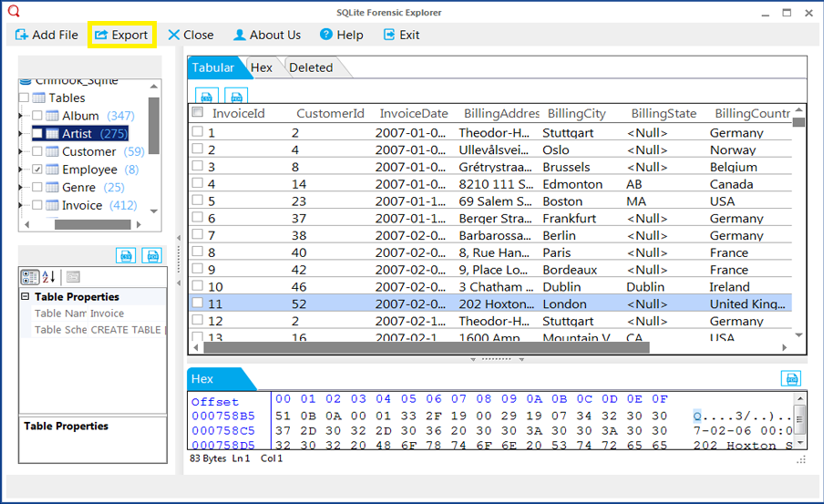Expand the Genre tree node

[x=21, y=187]
